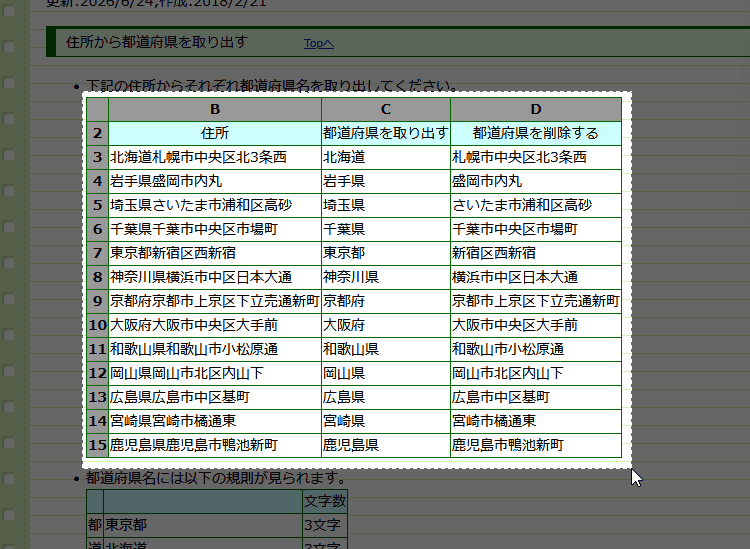Select cell 盛岡市内丸

coord(536,181)
